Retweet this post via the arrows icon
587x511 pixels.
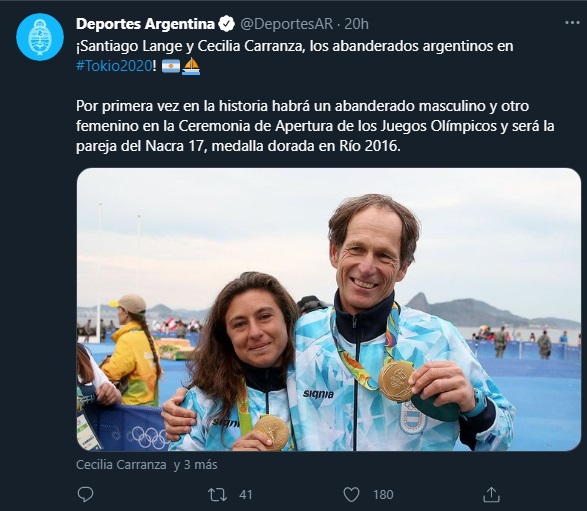click(218, 495)
